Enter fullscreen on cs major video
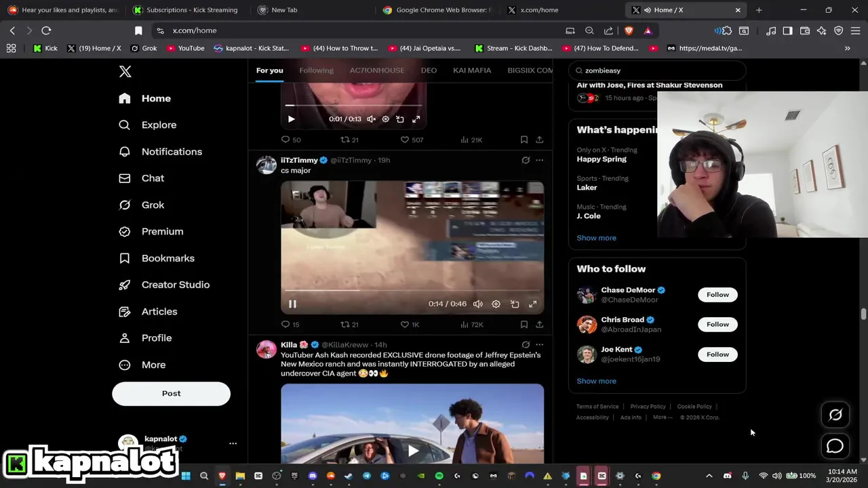 pyautogui.click(x=533, y=304)
